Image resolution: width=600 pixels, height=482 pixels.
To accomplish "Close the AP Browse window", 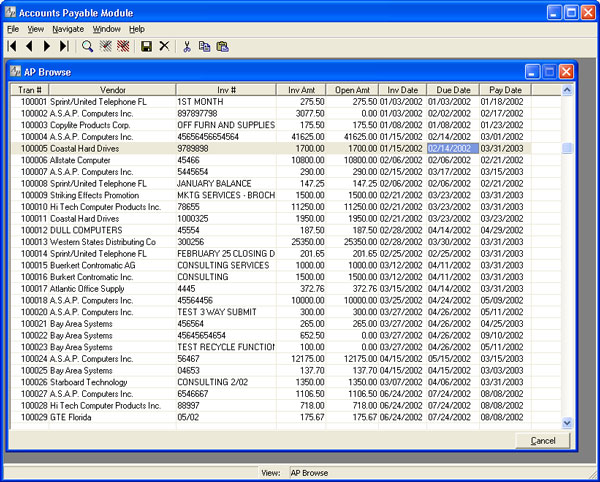I will (566, 71).
